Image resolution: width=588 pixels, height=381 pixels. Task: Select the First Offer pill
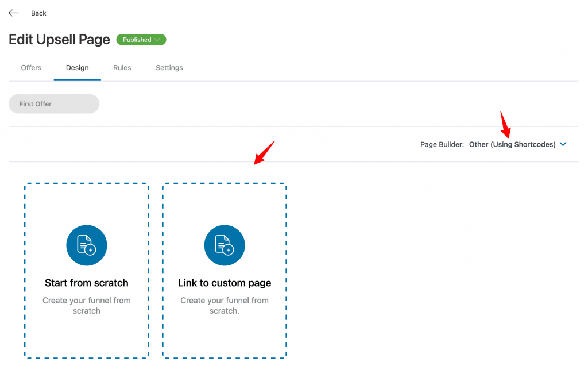(x=54, y=104)
